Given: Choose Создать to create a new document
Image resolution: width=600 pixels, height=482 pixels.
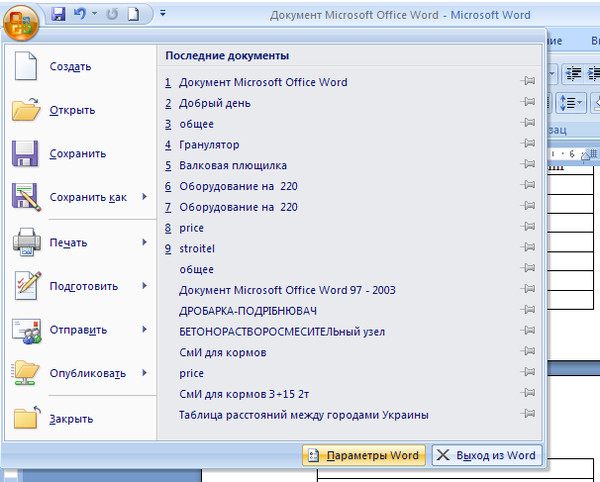Looking at the screenshot, I should tap(81, 67).
